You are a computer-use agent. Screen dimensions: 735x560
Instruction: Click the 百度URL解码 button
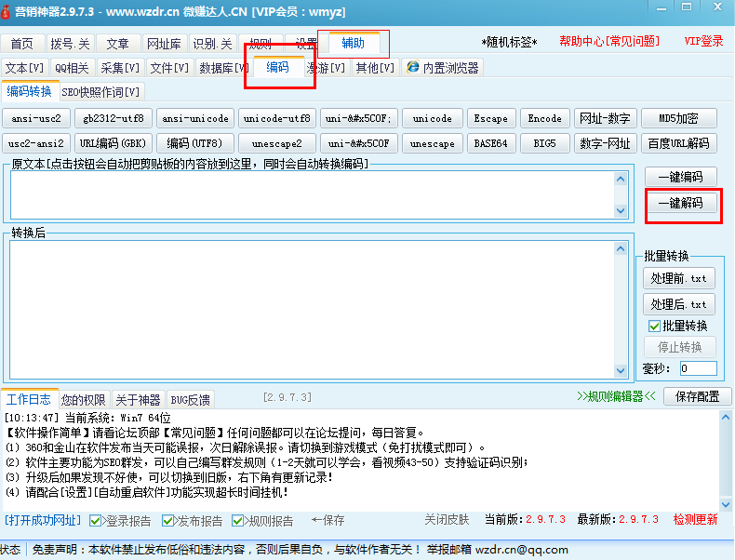click(679, 143)
